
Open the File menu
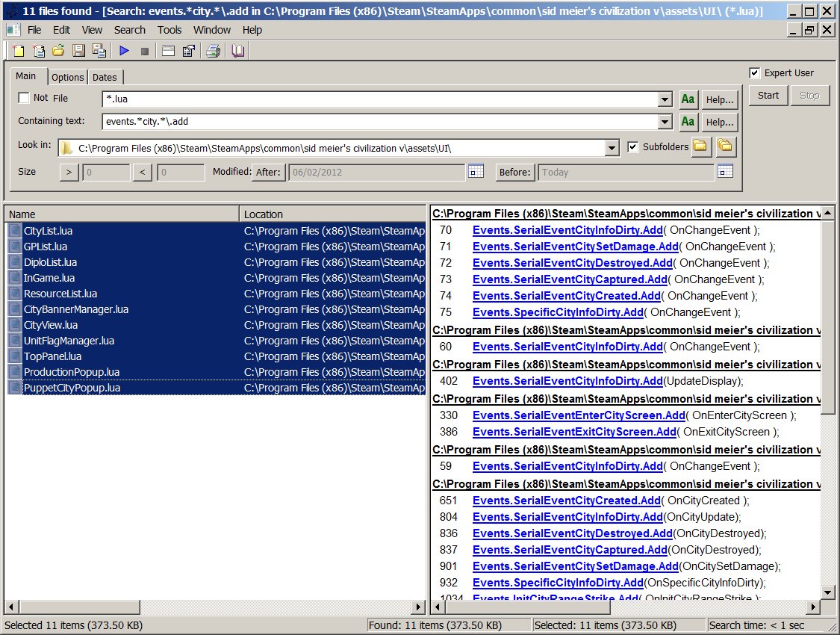(34, 30)
